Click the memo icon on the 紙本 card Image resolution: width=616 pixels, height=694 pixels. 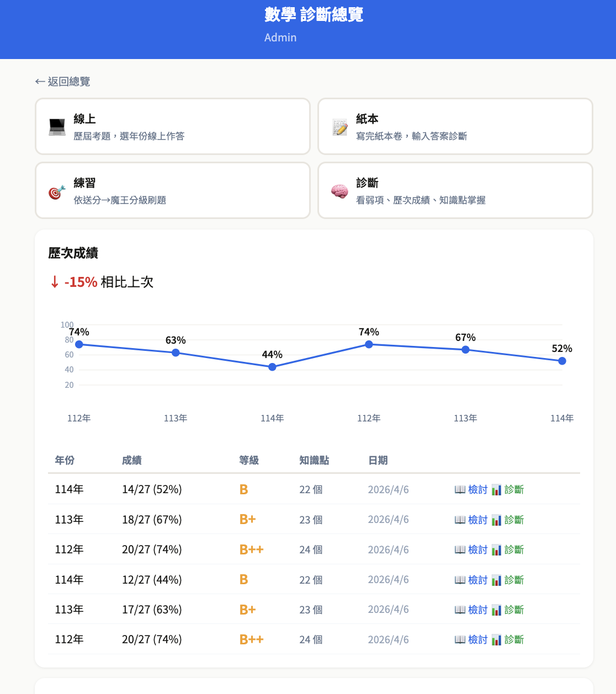[339, 125]
